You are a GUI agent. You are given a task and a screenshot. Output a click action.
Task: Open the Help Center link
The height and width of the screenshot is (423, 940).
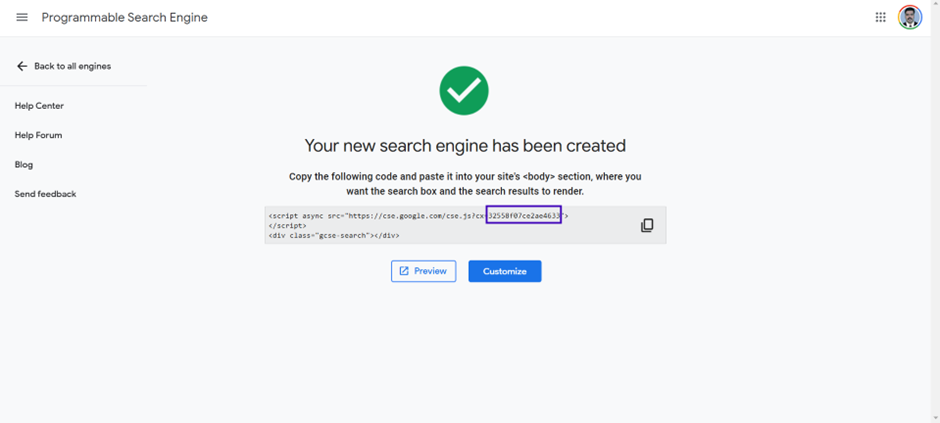point(39,106)
